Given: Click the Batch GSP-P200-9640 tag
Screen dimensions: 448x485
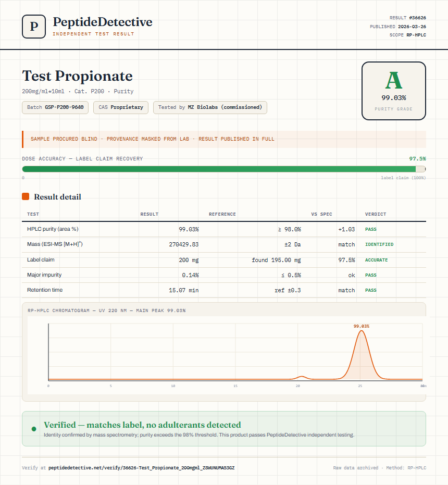Looking at the screenshot, I should tap(55, 107).
